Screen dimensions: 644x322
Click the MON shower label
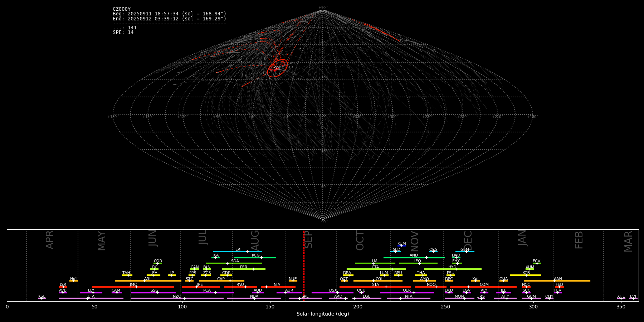pos(459,296)
